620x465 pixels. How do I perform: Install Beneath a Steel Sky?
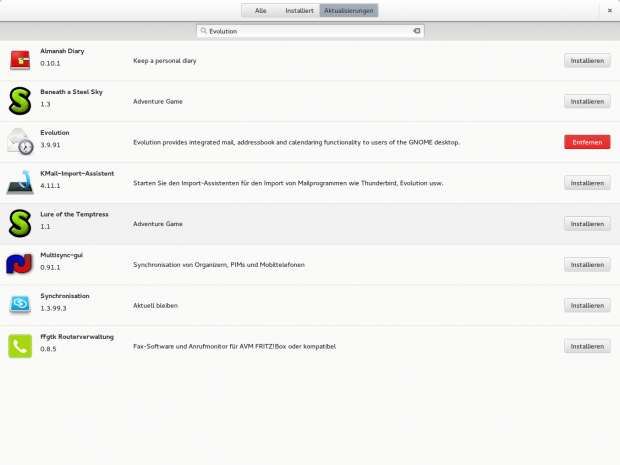coord(587,101)
